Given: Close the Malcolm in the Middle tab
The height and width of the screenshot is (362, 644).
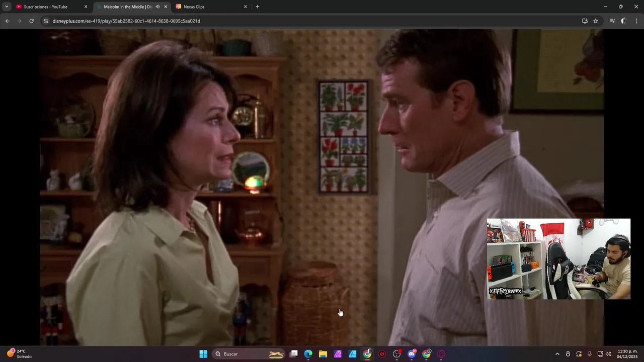Looking at the screenshot, I should point(166,7).
